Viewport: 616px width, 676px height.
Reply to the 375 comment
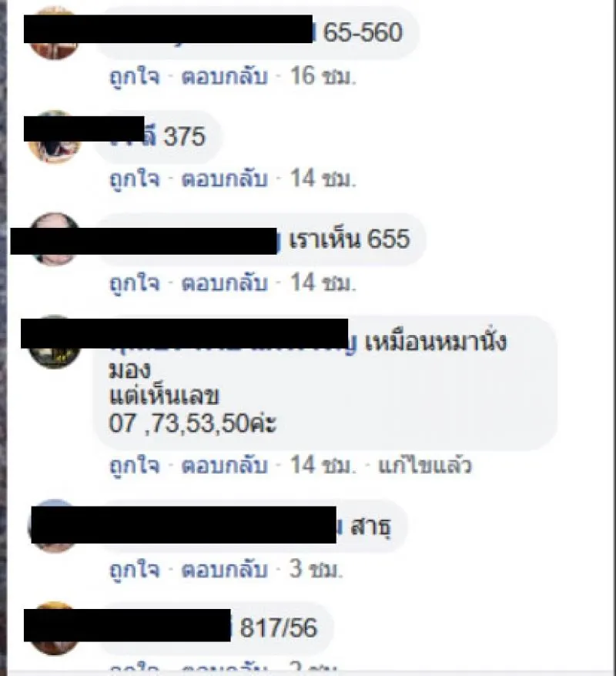point(224,179)
